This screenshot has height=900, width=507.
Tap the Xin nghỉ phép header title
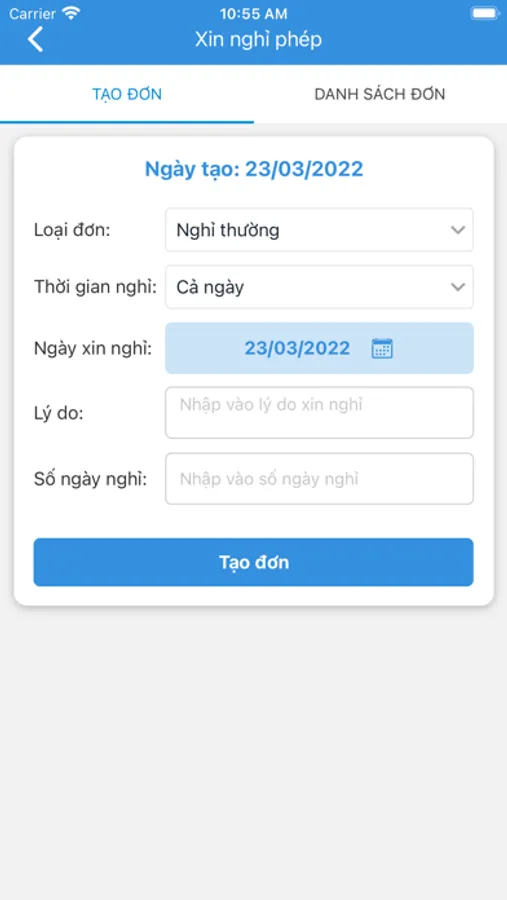pyautogui.click(x=258, y=40)
